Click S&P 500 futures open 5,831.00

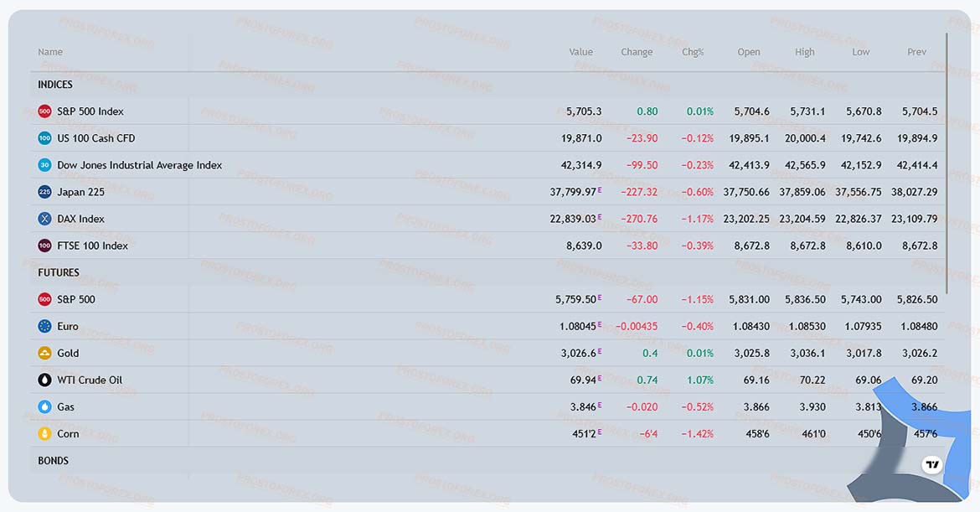749,299
